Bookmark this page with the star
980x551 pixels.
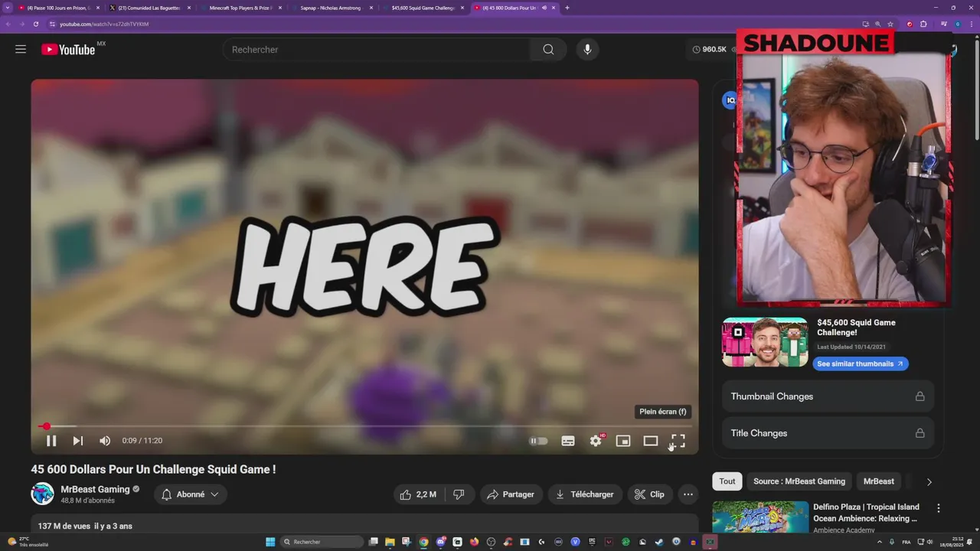click(890, 24)
